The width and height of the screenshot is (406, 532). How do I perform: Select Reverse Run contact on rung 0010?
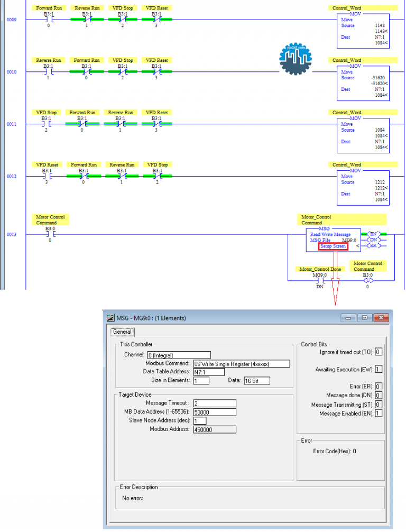[48, 72]
